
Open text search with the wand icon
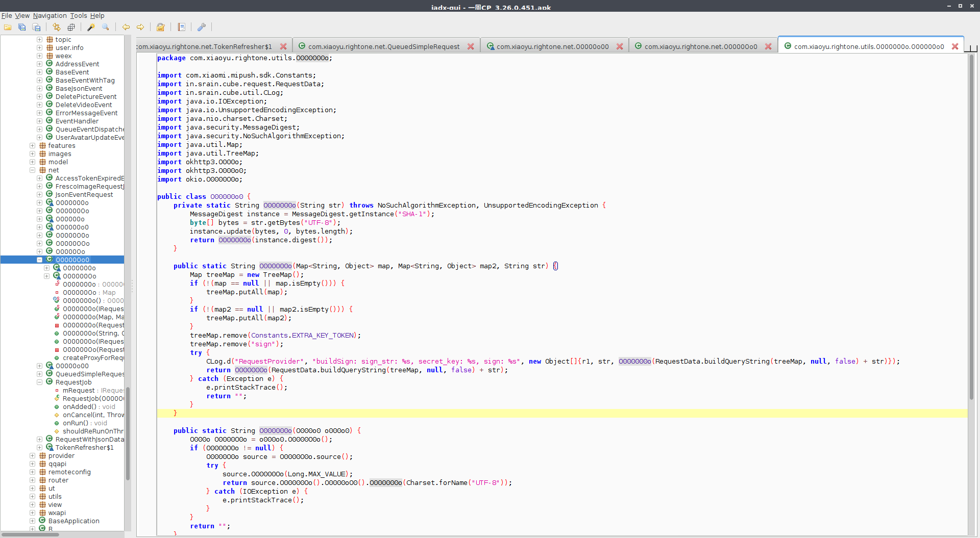tap(91, 27)
